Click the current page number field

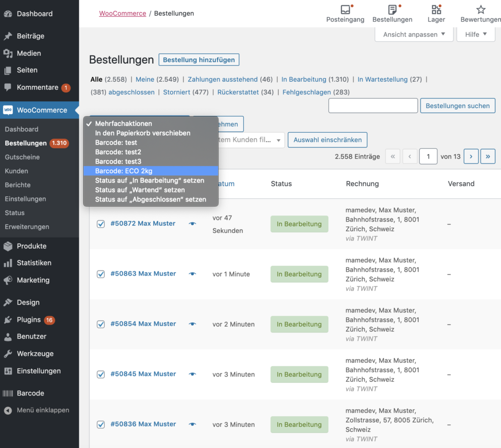coord(428,156)
